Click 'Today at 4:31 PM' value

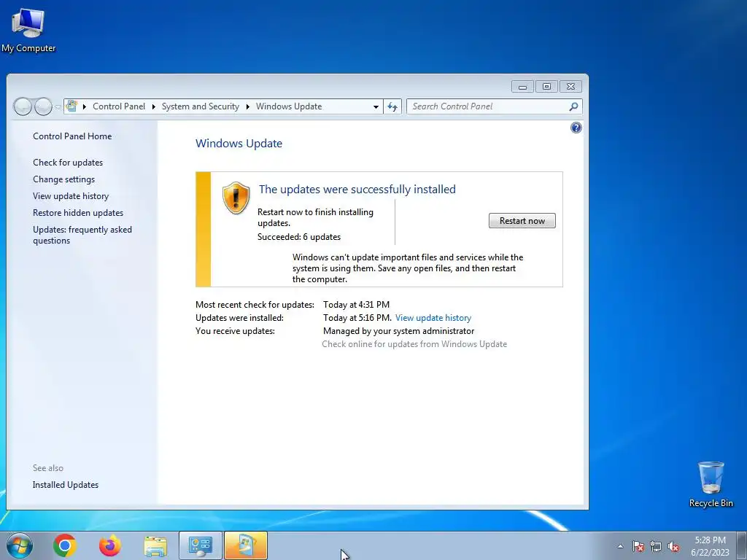[x=356, y=304]
